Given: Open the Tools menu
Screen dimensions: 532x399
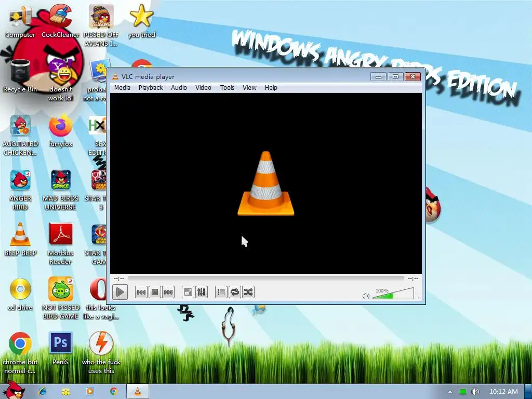Looking at the screenshot, I should (228, 87).
